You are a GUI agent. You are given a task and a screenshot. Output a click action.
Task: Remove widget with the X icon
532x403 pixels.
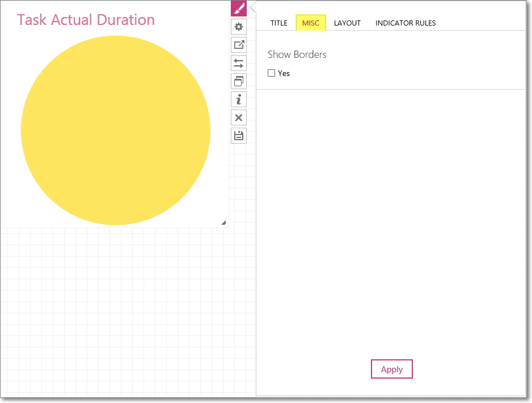[x=239, y=118]
